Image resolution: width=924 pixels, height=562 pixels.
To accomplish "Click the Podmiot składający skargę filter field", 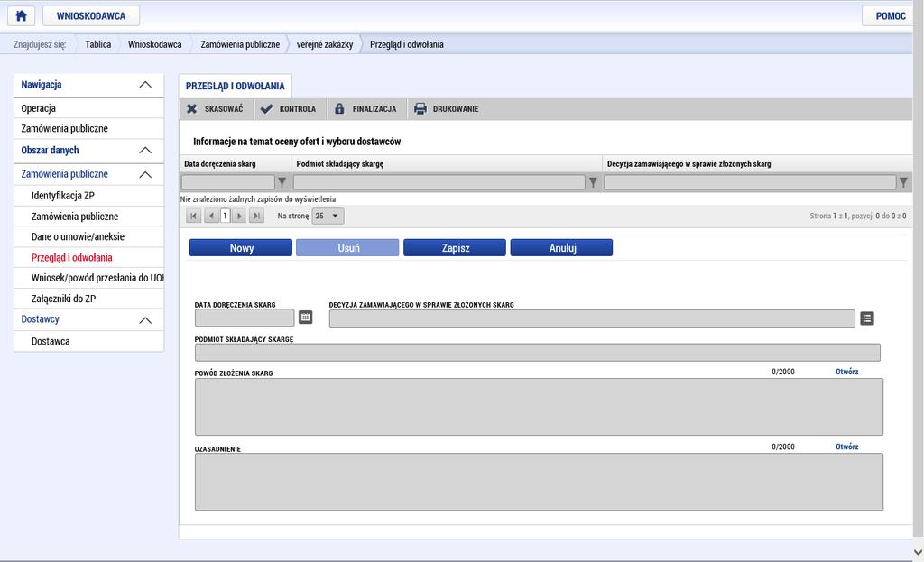I will tap(439, 182).
